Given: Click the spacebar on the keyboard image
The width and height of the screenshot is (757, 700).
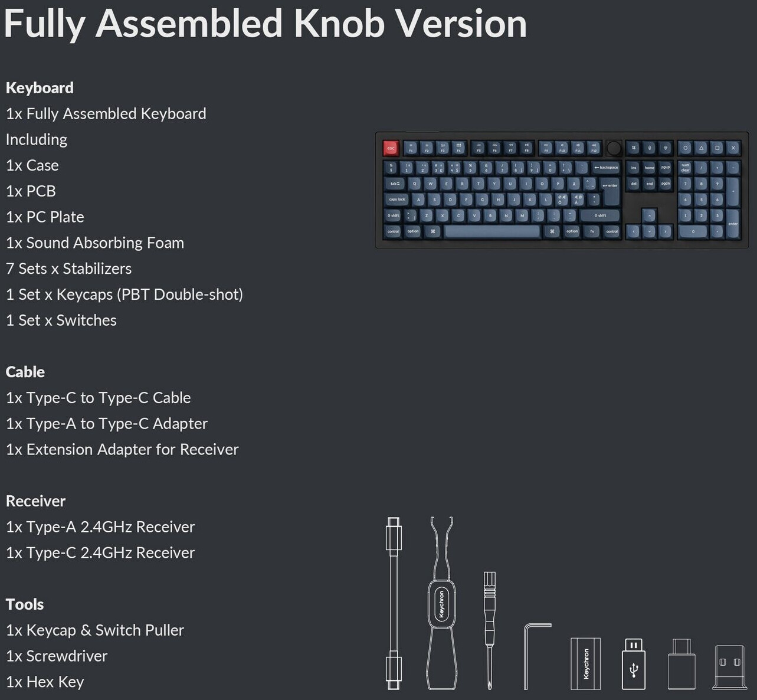Looking at the screenshot, I should 492,231.
